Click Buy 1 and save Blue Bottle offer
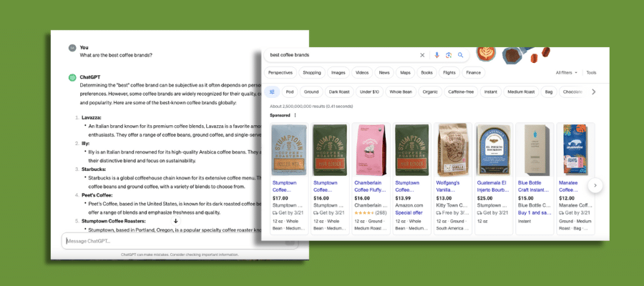Viewport: 644px width, 286px height. (535, 212)
